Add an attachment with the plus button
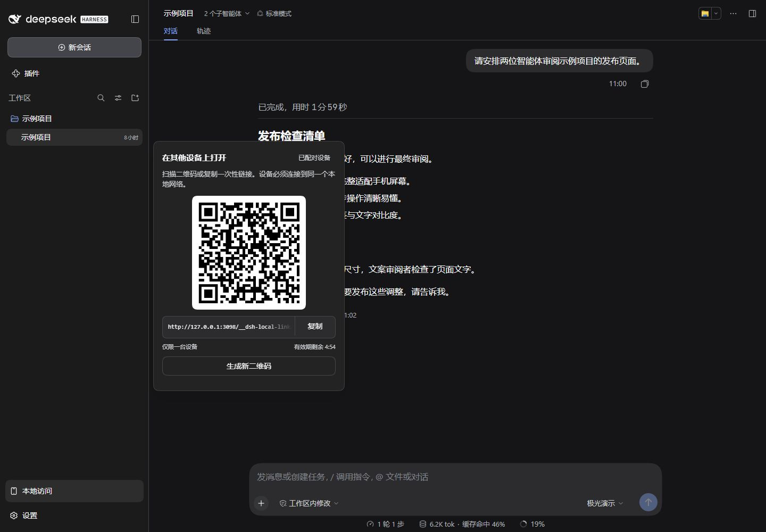766x532 pixels. click(x=261, y=503)
